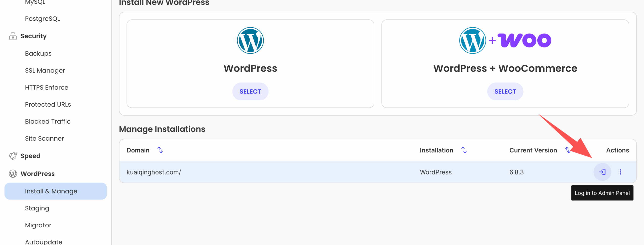Click the WooCommerce logo in the second card
This screenshot has width=644, height=245.
[524, 40]
